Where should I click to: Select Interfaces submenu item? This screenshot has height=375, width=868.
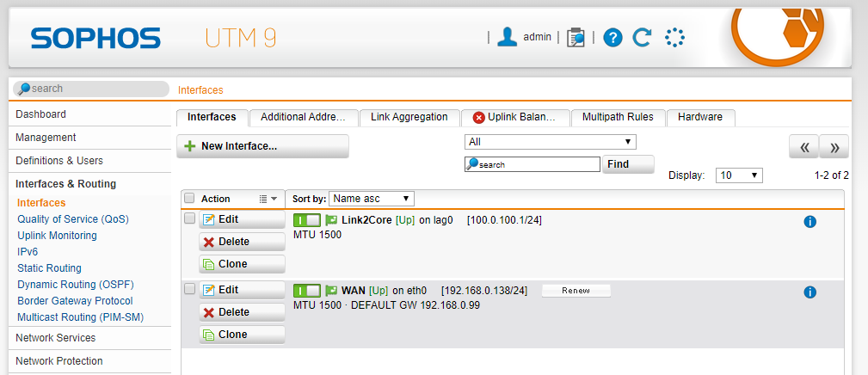(x=41, y=203)
